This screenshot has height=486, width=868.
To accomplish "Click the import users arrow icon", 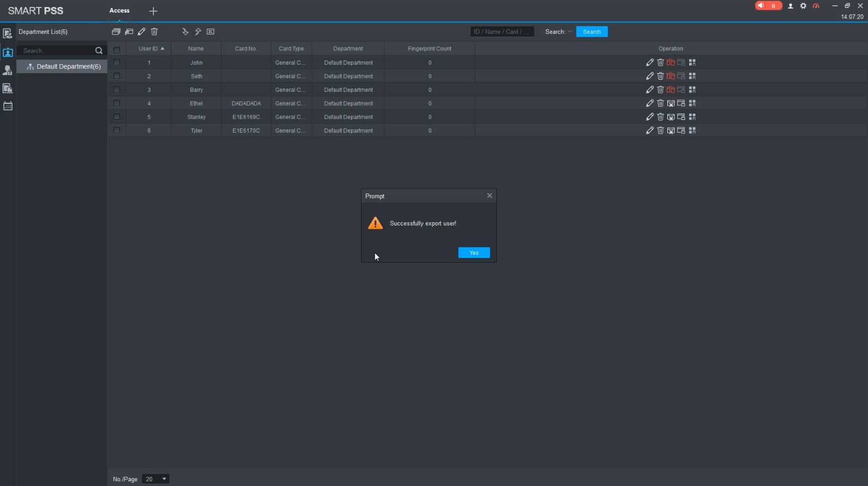I will click(x=185, y=32).
